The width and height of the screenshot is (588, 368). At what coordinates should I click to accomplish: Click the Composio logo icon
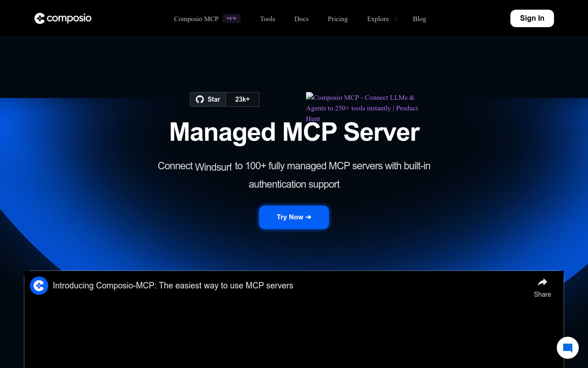point(40,18)
